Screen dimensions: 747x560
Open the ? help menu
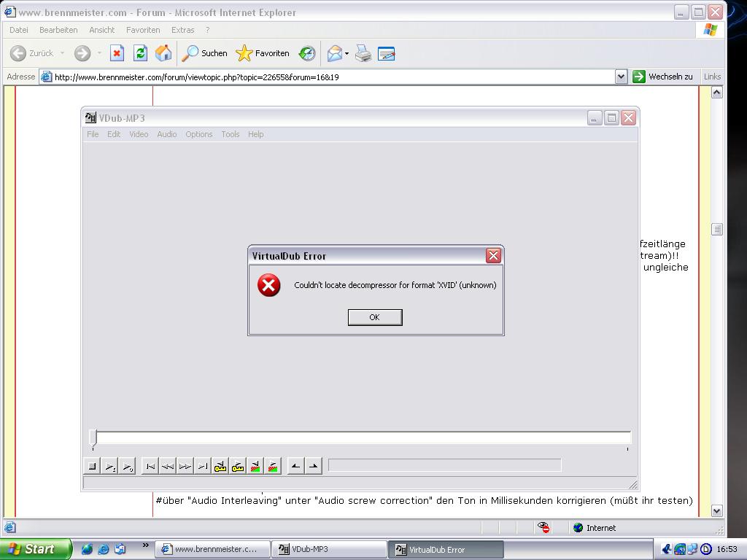[207, 30]
